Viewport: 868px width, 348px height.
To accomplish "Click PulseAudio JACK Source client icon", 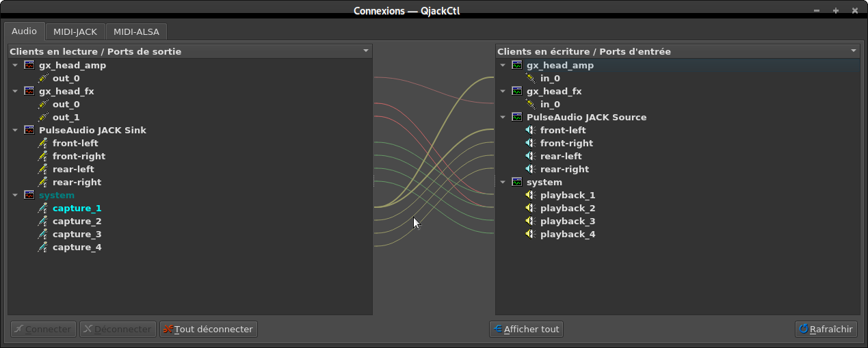I will tap(517, 118).
